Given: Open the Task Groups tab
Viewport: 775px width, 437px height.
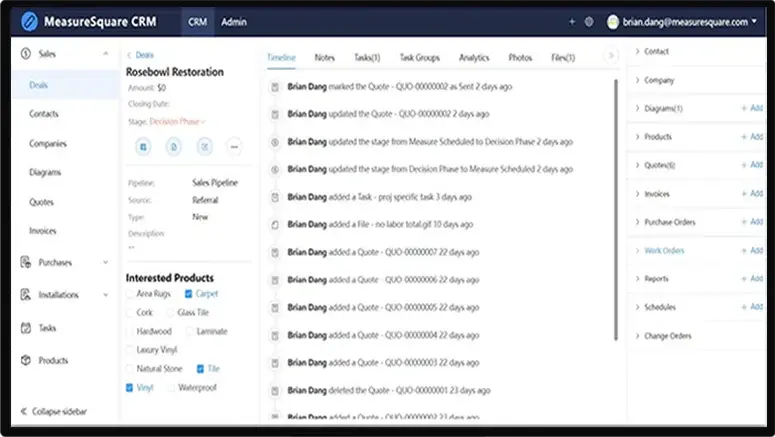Looking at the screenshot, I should pos(420,58).
